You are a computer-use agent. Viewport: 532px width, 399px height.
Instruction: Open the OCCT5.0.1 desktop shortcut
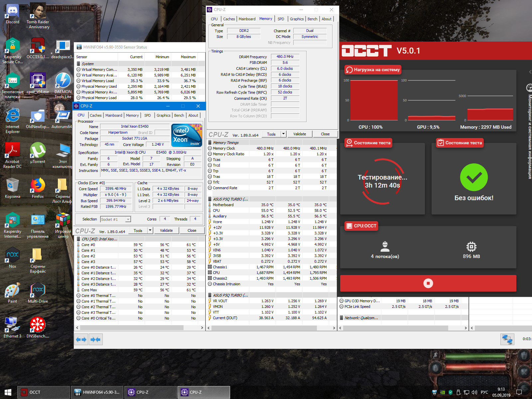[38, 48]
